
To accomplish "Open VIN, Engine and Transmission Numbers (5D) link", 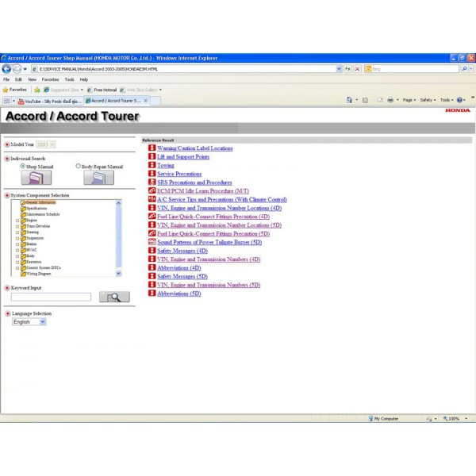I will [x=209, y=285].
